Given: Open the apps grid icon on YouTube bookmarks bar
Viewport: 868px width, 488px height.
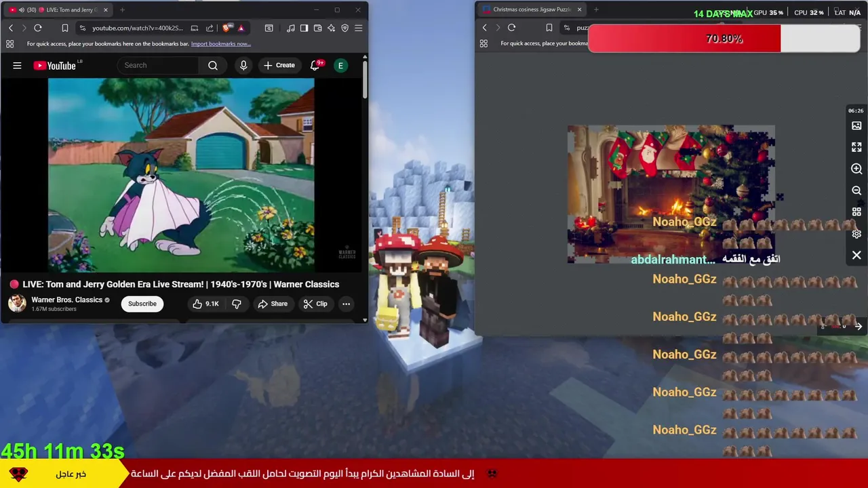Looking at the screenshot, I should tap(9, 44).
